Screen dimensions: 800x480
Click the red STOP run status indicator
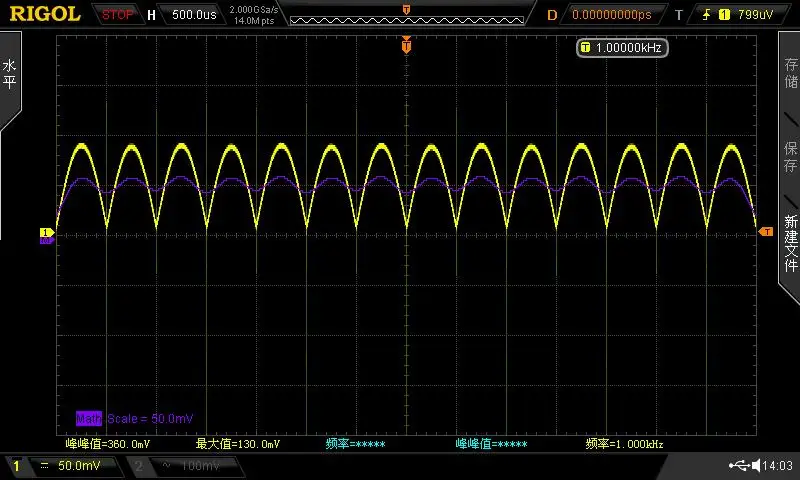click(117, 15)
